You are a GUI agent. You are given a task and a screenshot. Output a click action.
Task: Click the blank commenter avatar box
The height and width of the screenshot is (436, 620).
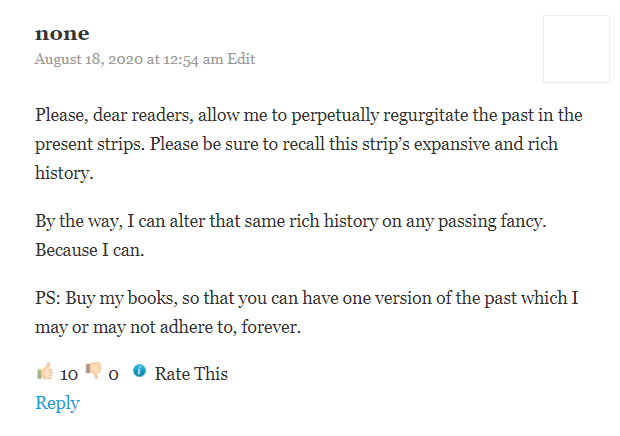pyautogui.click(x=576, y=49)
